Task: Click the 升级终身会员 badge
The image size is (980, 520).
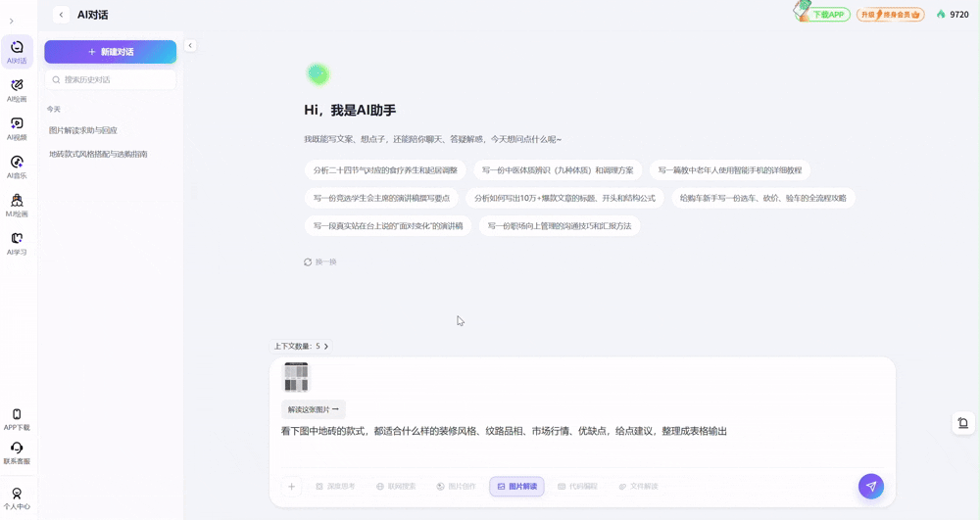Action: click(x=890, y=15)
